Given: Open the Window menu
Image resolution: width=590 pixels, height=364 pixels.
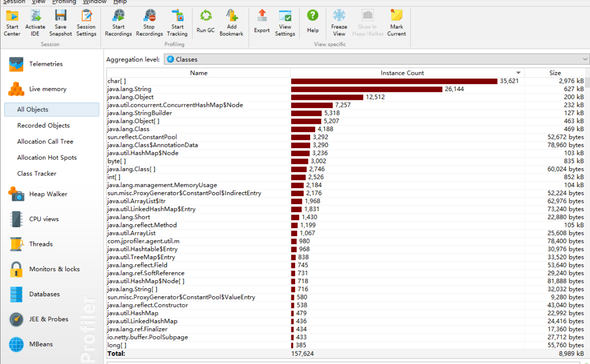Looking at the screenshot, I should coord(95,2).
